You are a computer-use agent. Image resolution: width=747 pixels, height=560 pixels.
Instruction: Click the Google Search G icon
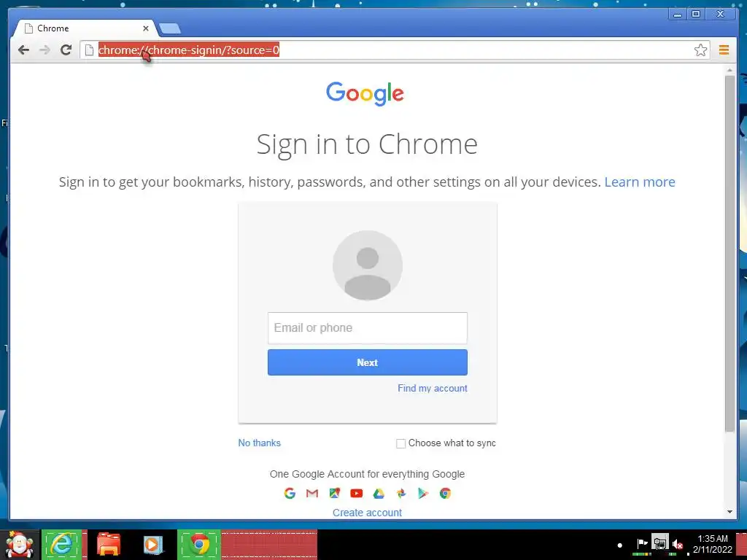click(x=290, y=494)
